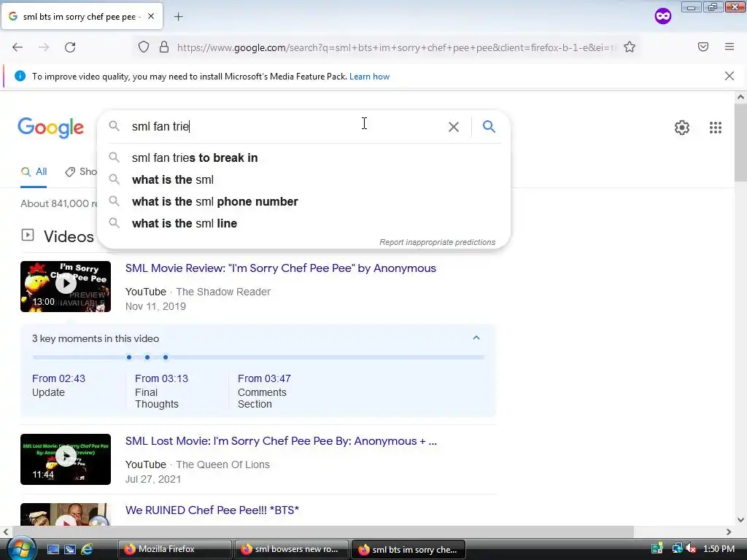Click Report inappropriate predictions
The height and width of the screenshot is (560, 747).
[x=437, y=242]
